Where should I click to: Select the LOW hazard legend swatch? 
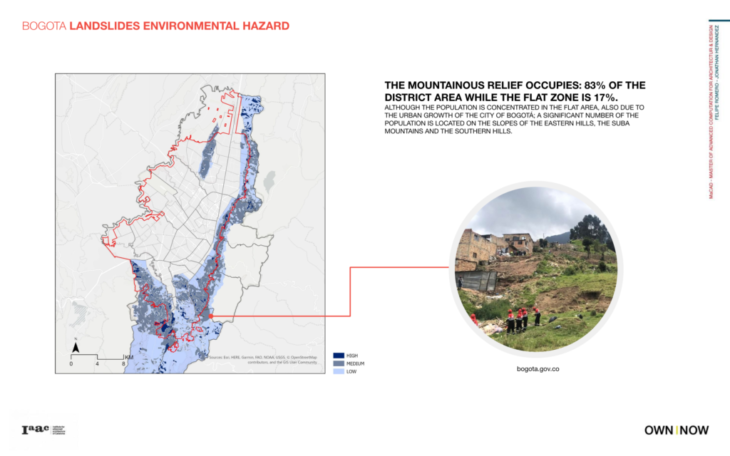337,371
